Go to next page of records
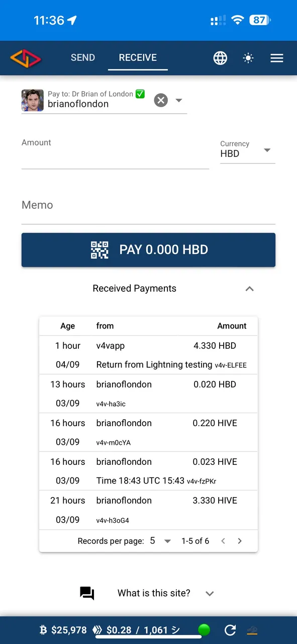 coord(240,541)
